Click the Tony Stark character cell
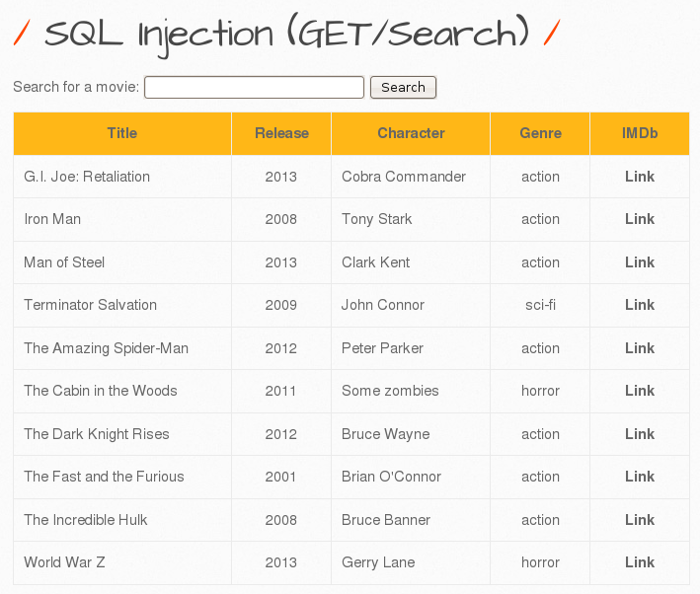The height and width of the screenshot is (594, 700). tap(411, 219)
